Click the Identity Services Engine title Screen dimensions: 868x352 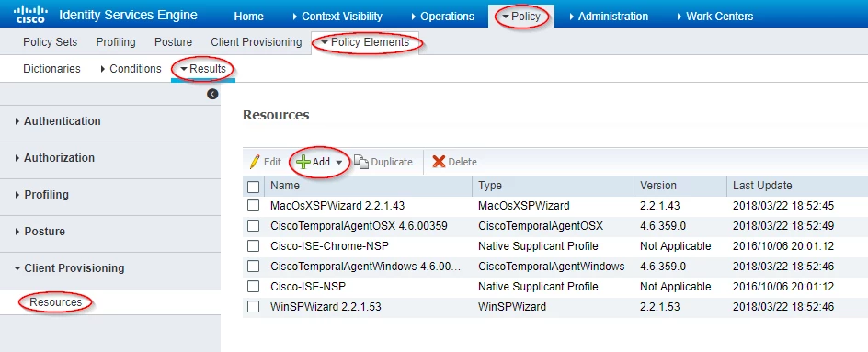(128, 15)
